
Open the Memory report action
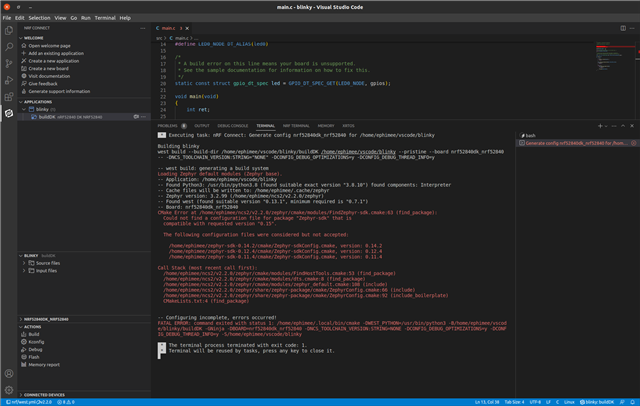(x=44, y=365)
